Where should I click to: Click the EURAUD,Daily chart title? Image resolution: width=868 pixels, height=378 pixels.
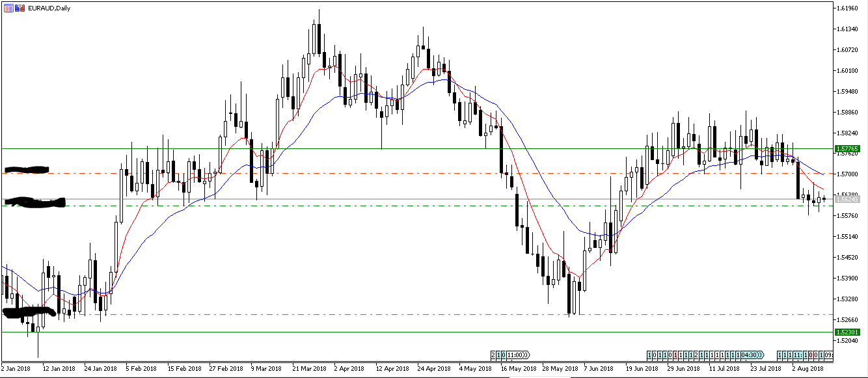(49, 8)
